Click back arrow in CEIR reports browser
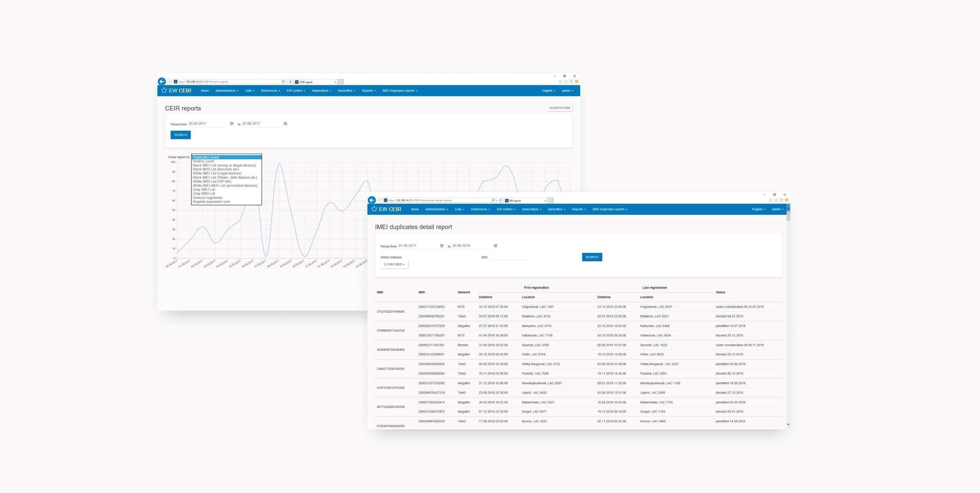Viewport: 980px width, 493px height. [x=161, y=81]
